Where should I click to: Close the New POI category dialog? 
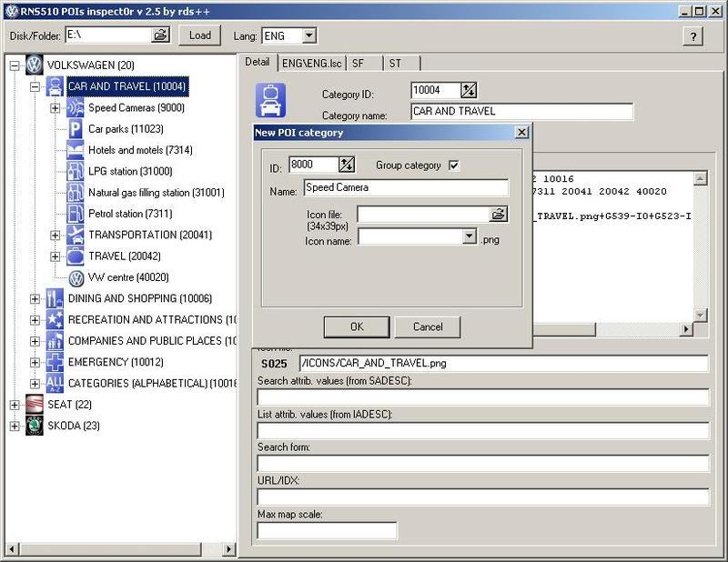tap(521, 133)
